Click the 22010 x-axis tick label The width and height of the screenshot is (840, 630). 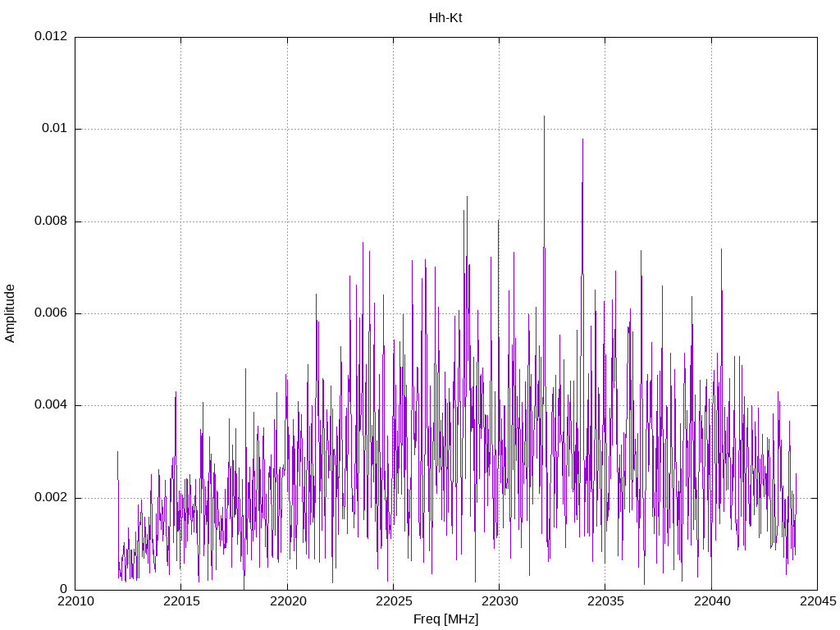[x=75, y=601]
